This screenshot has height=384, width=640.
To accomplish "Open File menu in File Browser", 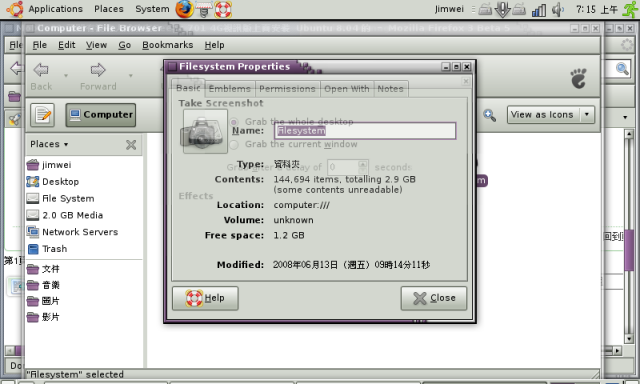I will [x=39, y=45].
